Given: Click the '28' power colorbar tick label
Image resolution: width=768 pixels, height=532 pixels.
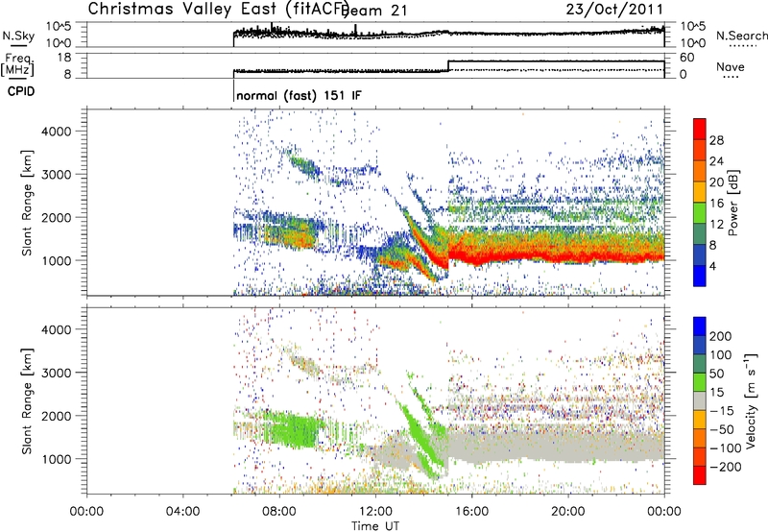Looking at the screenshot, I should pos(716,140).
